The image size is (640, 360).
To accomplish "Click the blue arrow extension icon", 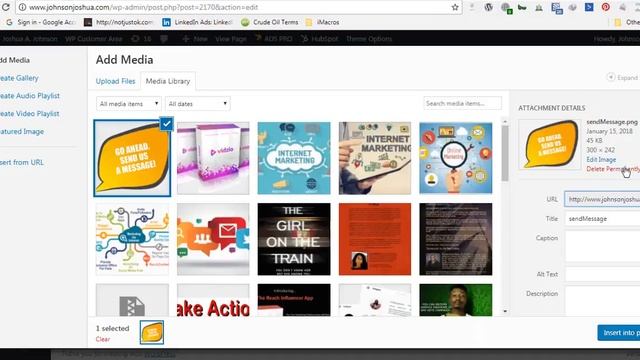I will tap(589, 7).
